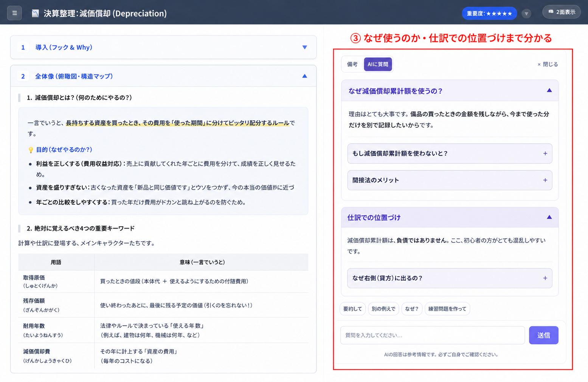Collapse なぜ減価償却累計額を使うの? card arrow

coord(549,90)
